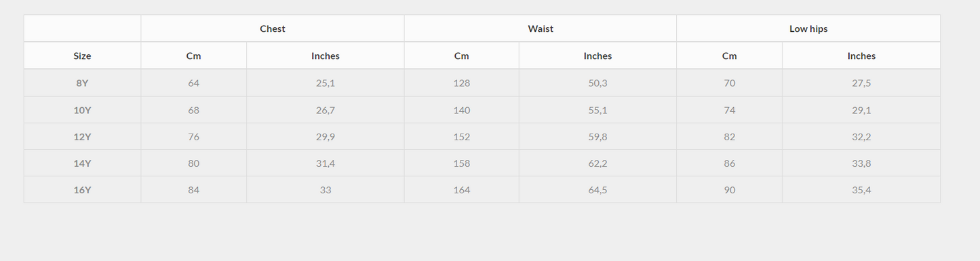Click the Cm subheader under Chest
The image size is (980, 261).
(194, 56)
